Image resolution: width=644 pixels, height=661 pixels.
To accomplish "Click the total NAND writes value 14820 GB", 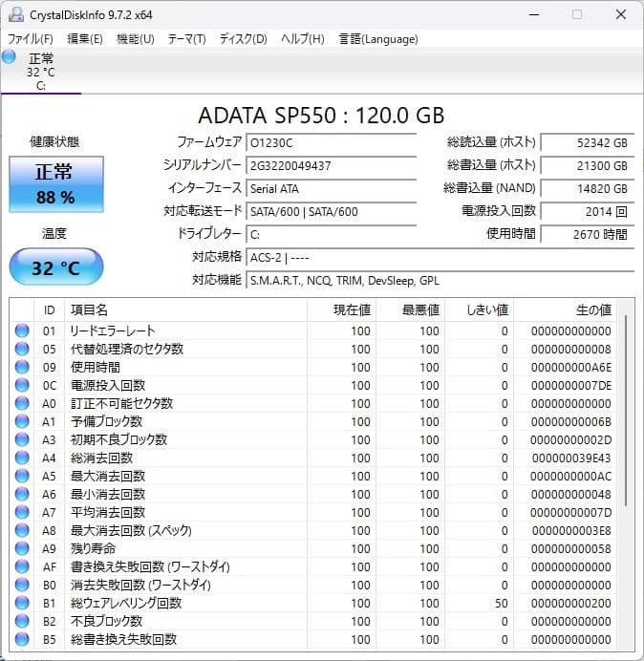I will pyautogui.click(x=588, y=188).
